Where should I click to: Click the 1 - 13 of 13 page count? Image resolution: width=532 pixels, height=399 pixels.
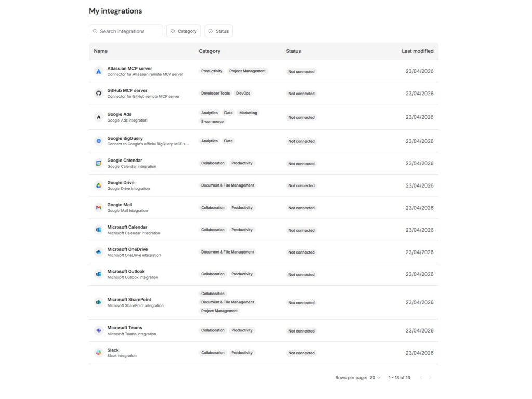400,378
